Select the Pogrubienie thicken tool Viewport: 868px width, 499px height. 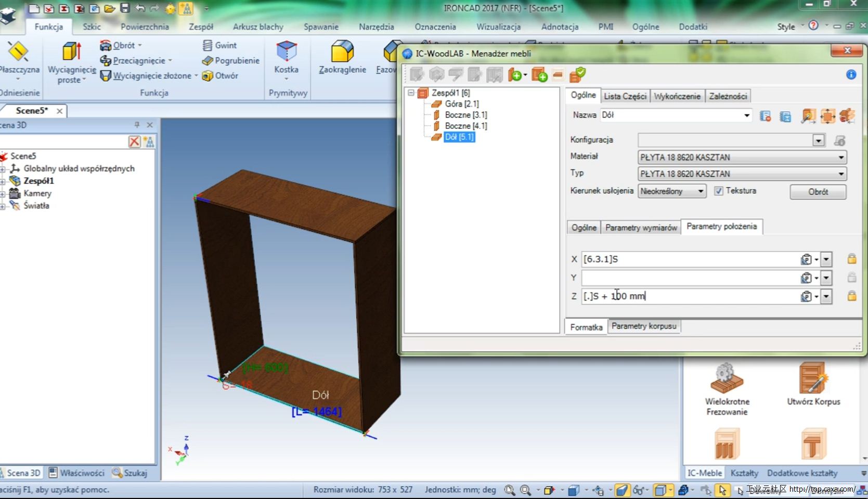point(230,60)
